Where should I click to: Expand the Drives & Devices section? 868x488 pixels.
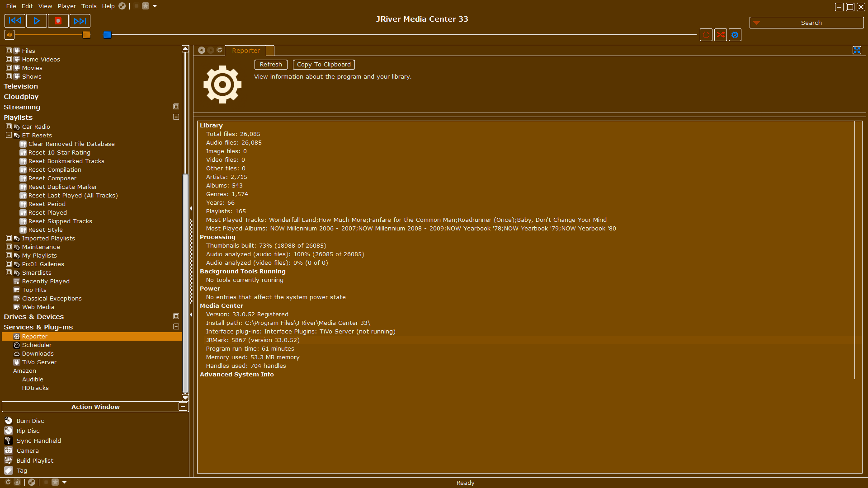point(176,316)
